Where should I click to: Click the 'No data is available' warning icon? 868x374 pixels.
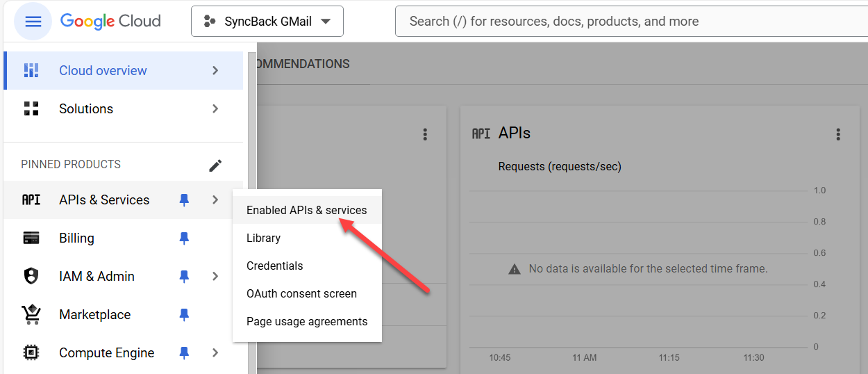tap(515, 268)
